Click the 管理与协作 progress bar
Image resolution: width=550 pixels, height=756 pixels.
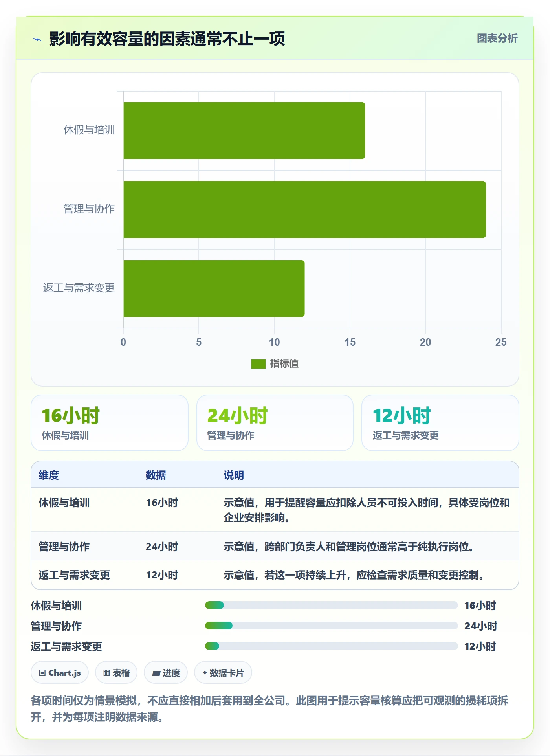(x=332, y=626)
